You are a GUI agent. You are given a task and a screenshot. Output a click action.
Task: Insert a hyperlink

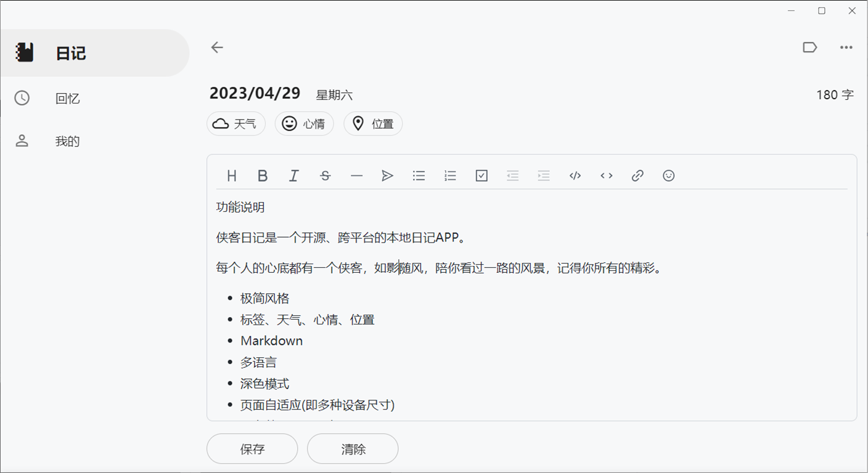coord(637,176)
